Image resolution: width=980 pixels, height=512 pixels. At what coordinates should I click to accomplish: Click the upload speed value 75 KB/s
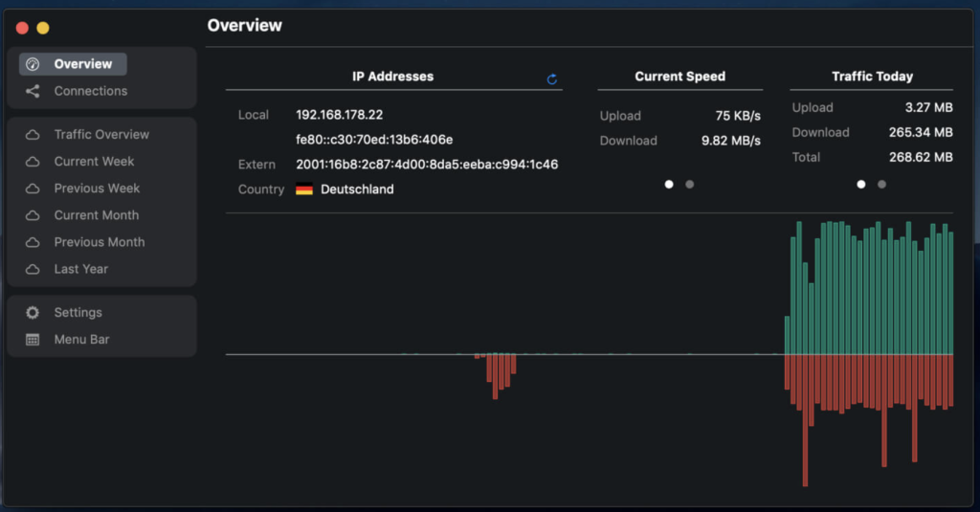[x=738, y=116]
